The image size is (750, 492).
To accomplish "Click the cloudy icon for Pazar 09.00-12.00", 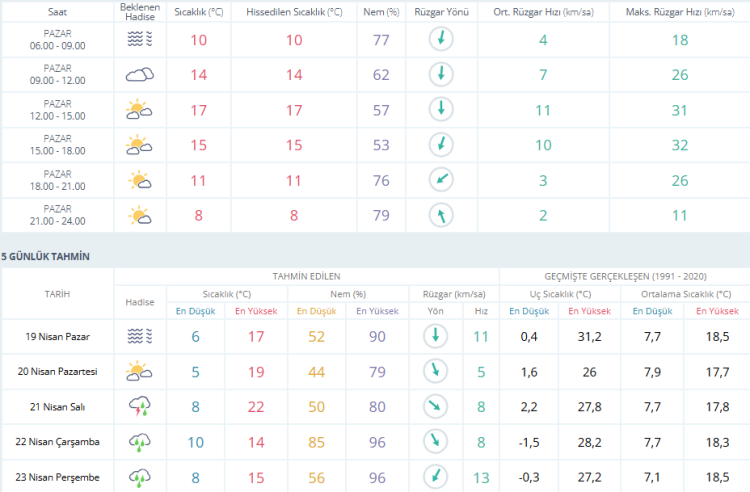I will click(x=139, y=75).
